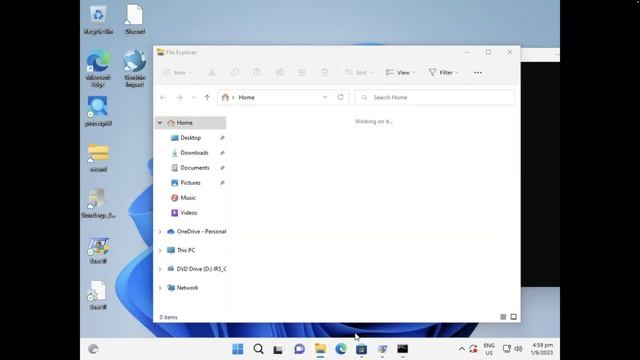Select DVD Drive (D:) in navigation pane
This screenshot has width=640, height=360.
coord(197,269)
